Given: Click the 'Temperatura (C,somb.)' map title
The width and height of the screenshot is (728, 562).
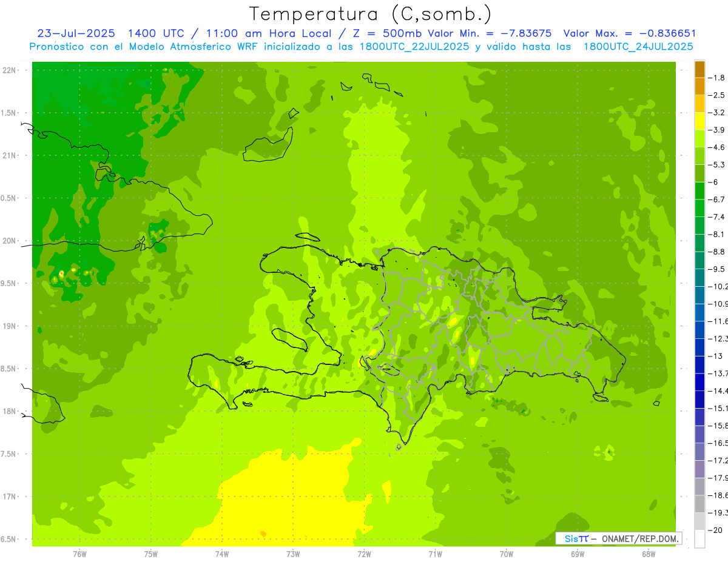Looking at the screenshot, I should tap(371, 14).
